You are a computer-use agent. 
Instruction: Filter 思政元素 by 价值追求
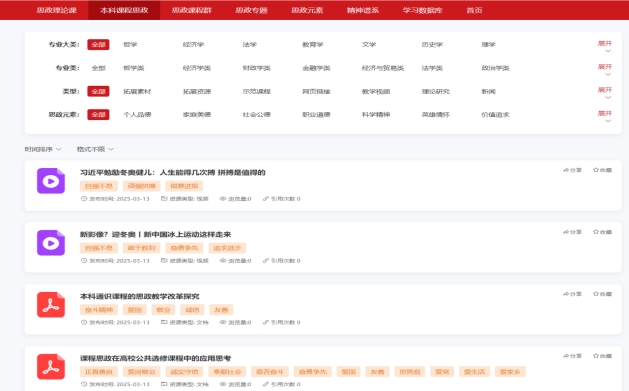click(x=495, y=115)
